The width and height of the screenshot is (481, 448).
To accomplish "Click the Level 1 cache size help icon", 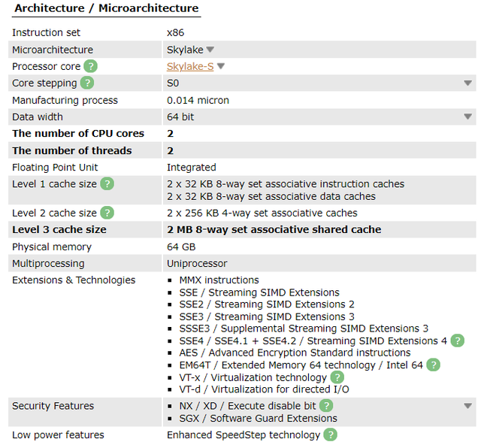I will pyautogui.click(x=107, y=184).
